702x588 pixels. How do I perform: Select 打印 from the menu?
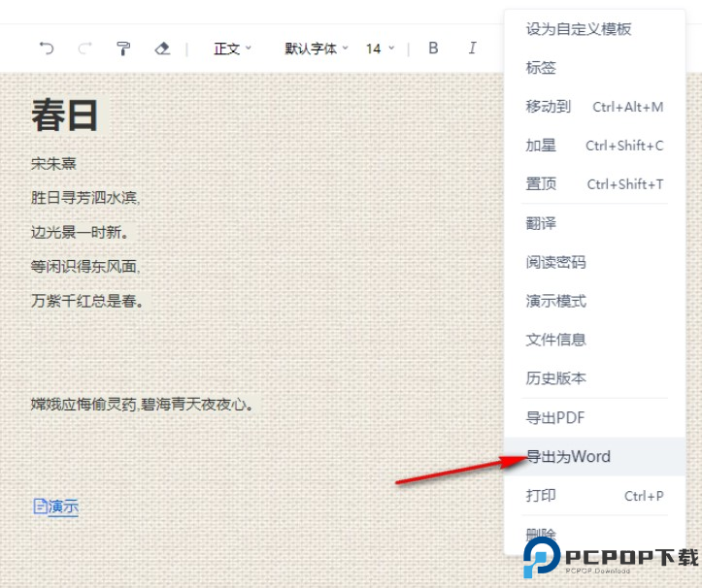594,496
